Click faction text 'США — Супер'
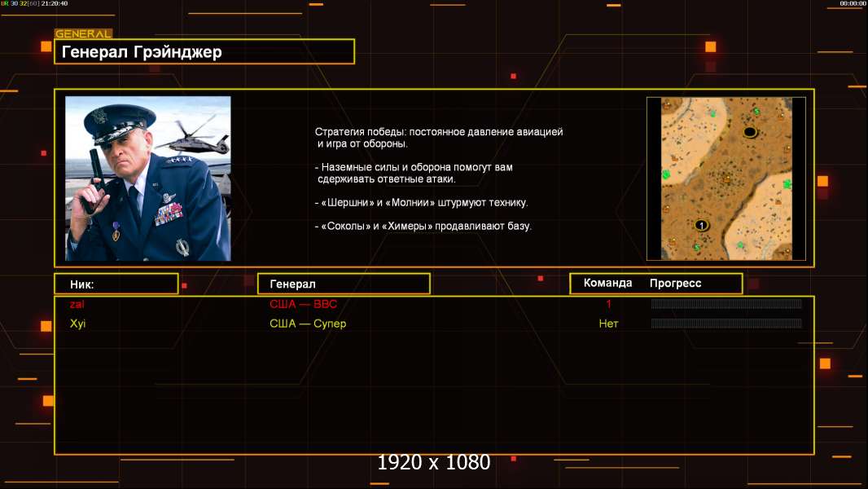This screenshot has width=868, height=489. (x=308, y=324)
